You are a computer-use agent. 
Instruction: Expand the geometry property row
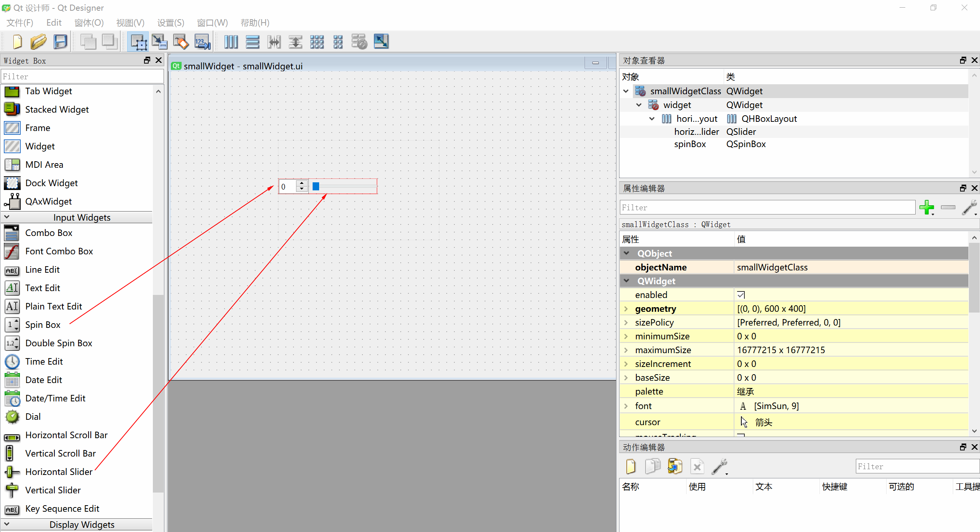click(626, 309)
